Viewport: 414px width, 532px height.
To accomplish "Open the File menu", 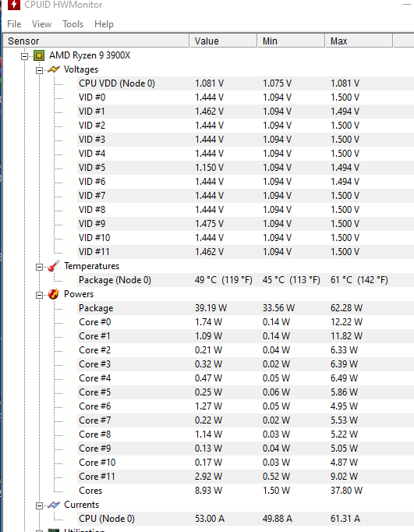I will point(14,24).
